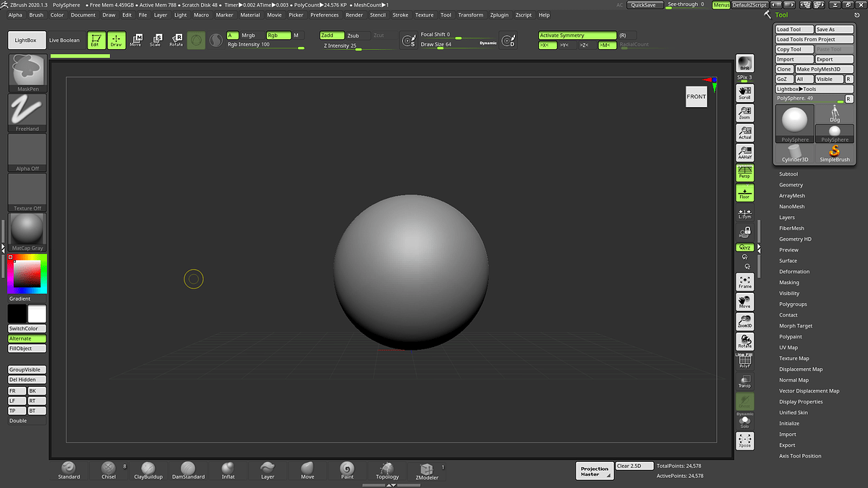Click the QuickSave button
The image size is (868, 488).
643,4
